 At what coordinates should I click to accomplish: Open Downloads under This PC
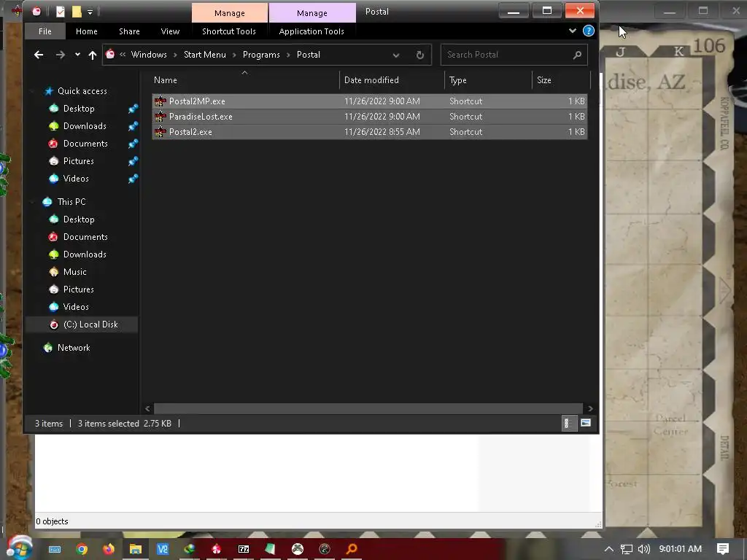click(x=85, y=254)
